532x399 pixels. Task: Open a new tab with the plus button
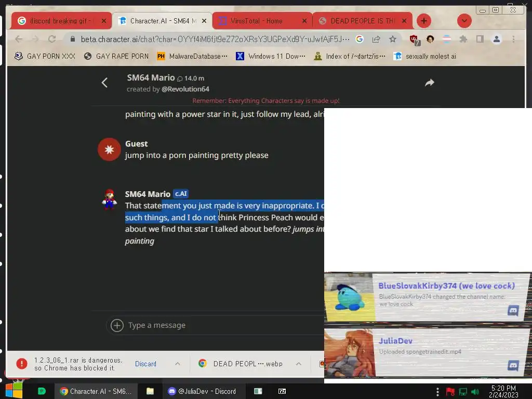point(424,21)
